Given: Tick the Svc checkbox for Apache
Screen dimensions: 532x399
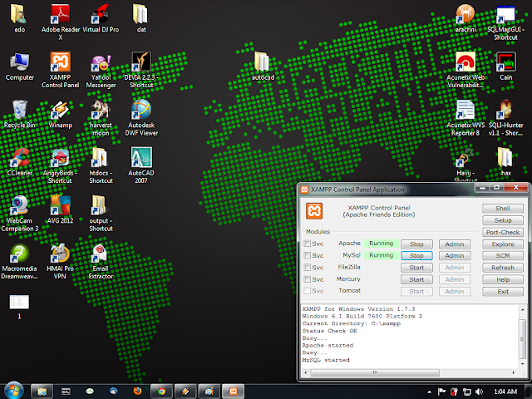Looking at the screenshot, I should [307, 244].
